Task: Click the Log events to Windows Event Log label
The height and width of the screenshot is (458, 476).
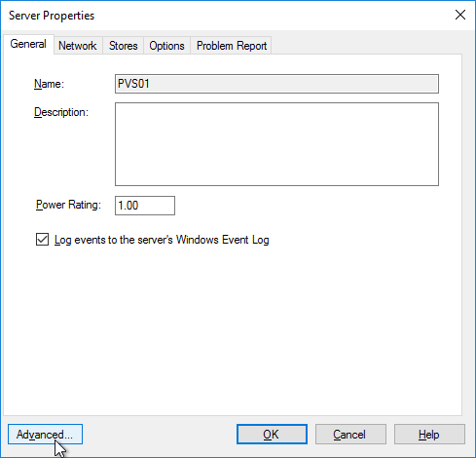Action: pyautogui.click(x=162, y=240)
